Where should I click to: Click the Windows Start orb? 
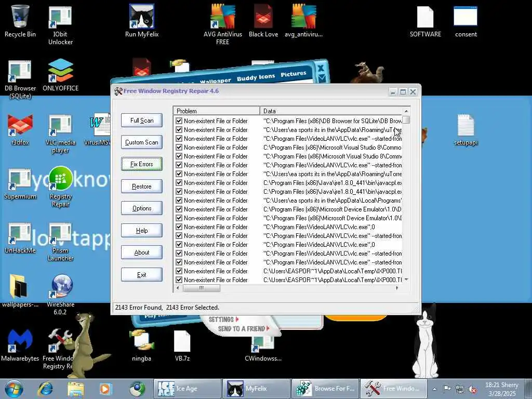(x=14, y=389)
